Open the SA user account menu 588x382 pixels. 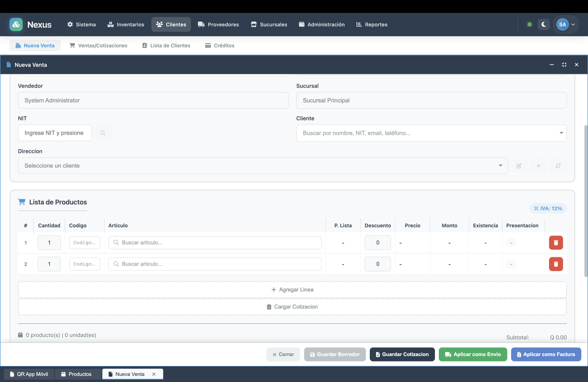tap(566, 25)
